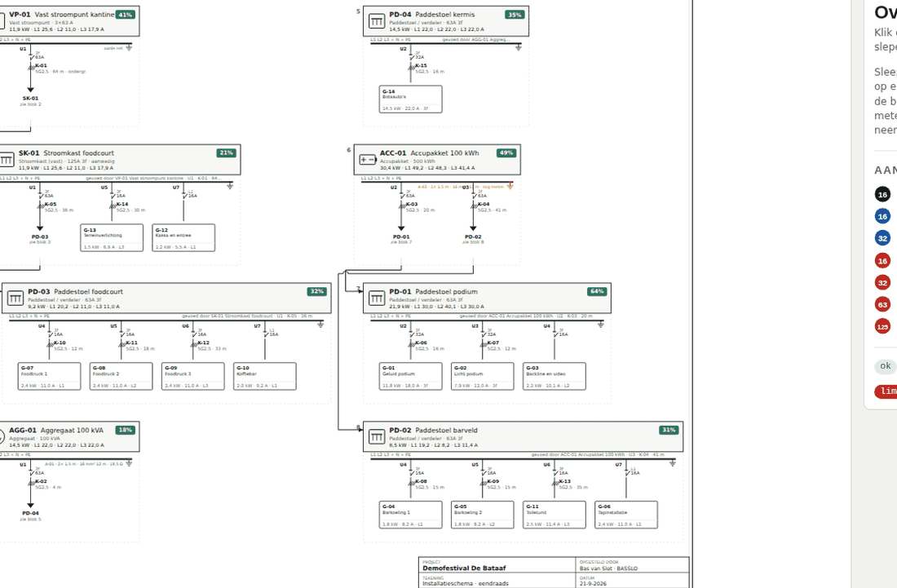The height and width of the screenshot is (588, 897).
Task: Select the red 63 connector badge
Action: 882,305
